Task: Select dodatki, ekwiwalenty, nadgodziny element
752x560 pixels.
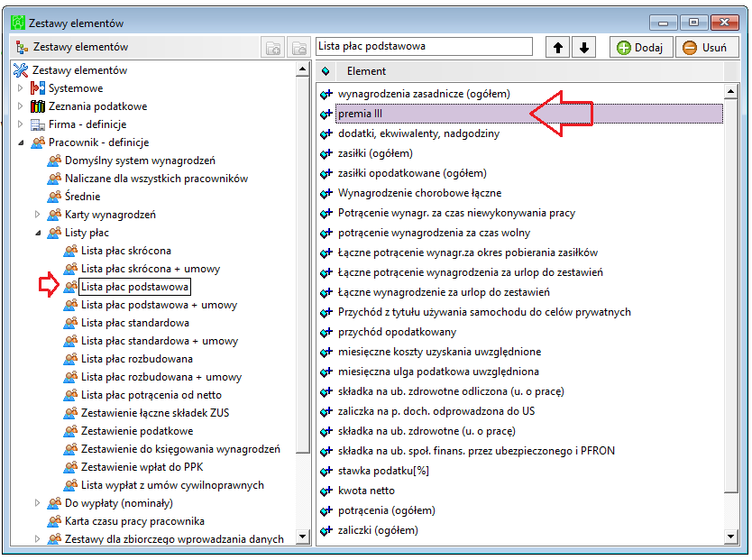Action: click(418, 133)
